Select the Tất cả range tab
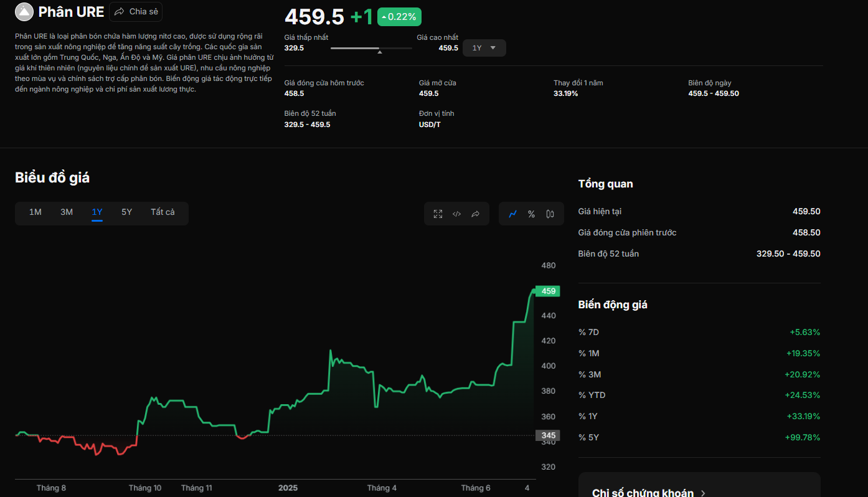Screen dimensions: 868x497 [x=163, y=212]
